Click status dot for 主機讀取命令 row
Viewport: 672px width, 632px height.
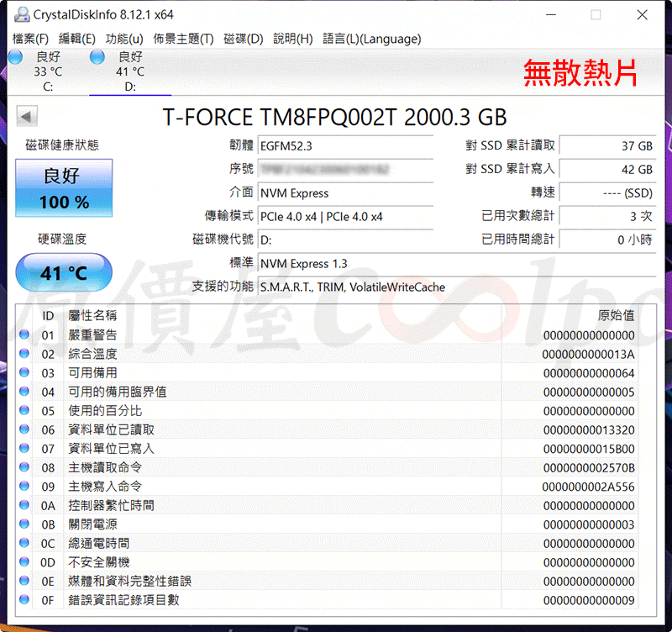[x=24, y=467]
